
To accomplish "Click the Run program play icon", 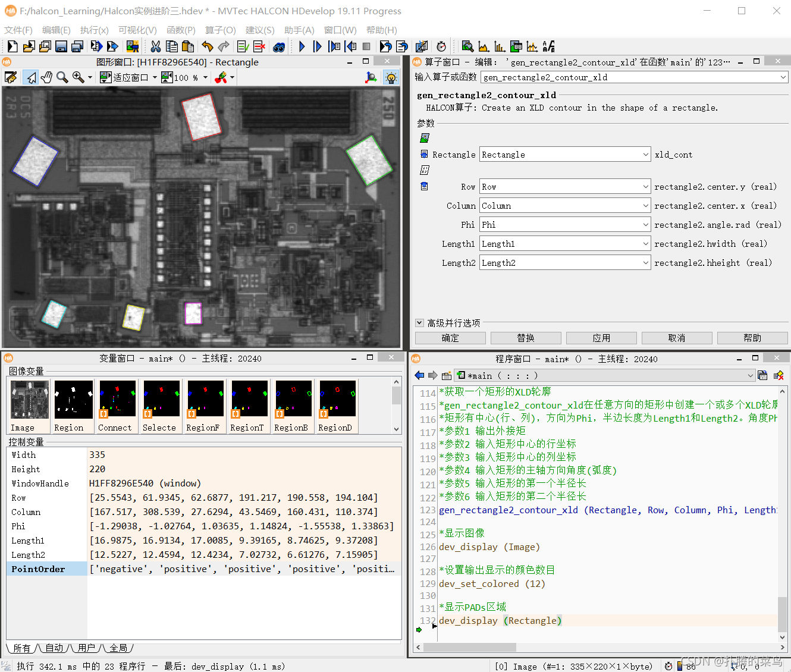I will click(x=302, y=46).
